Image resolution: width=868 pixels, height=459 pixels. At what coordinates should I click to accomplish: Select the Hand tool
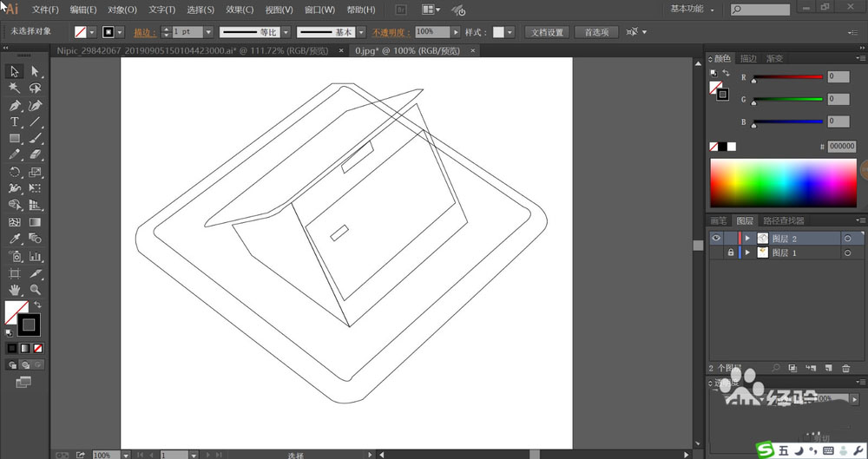point(15,290)
